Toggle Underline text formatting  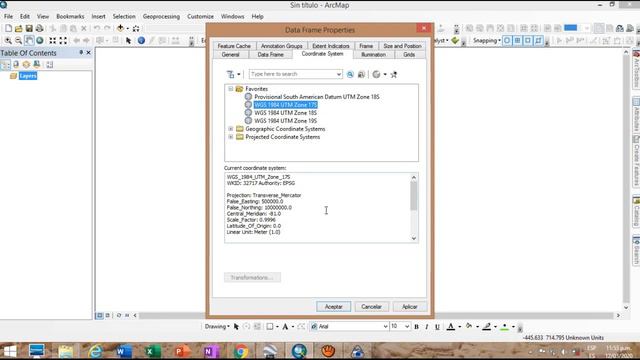click(437, 327)
